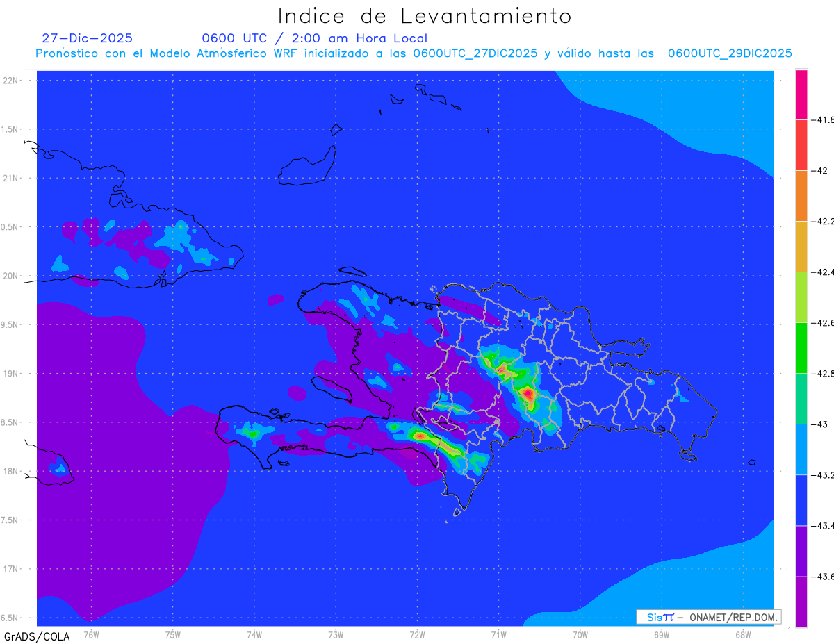Click the '0600UTC_27DIC2025' initialization time text
The height and width of the screenshot is (644, 834).
(475, 53)
